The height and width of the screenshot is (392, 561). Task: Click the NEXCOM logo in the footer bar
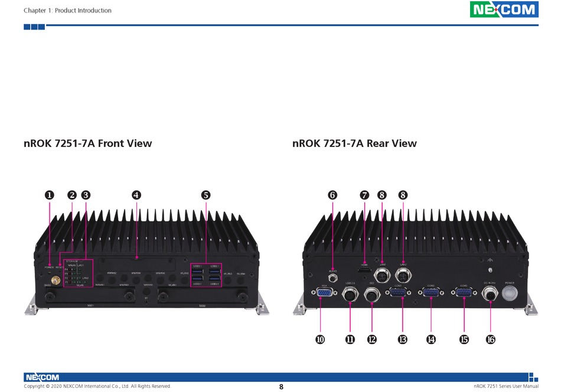tap(42, 377)
